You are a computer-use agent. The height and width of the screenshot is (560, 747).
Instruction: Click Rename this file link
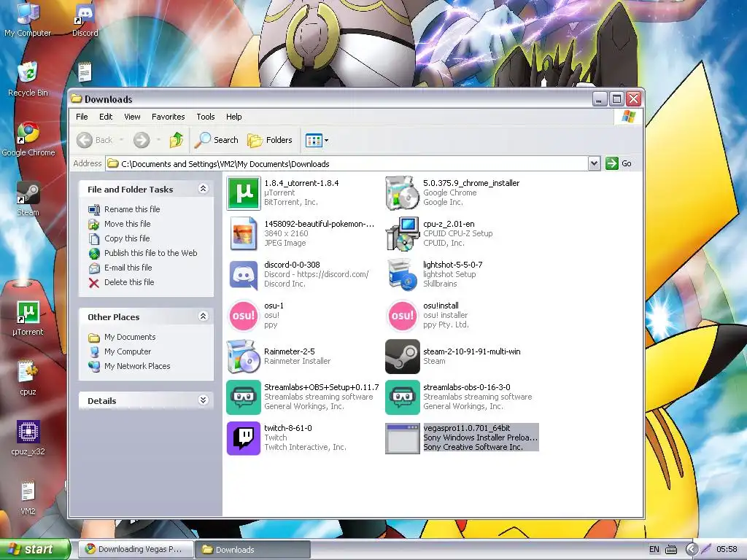[x=132, y=209]
